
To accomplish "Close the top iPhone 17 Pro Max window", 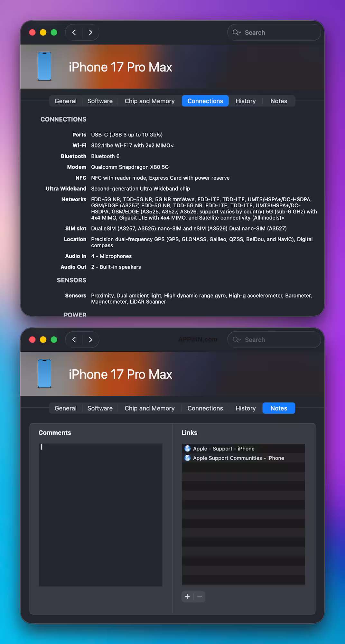I will [32, 33].
